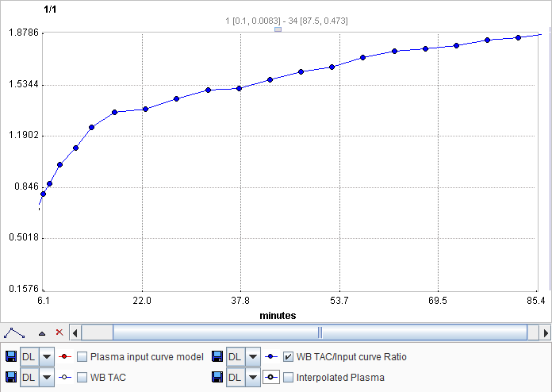Click the red Plasma input curve line-style icon
The height and width of the screenshot is (392, 552).
64,357
